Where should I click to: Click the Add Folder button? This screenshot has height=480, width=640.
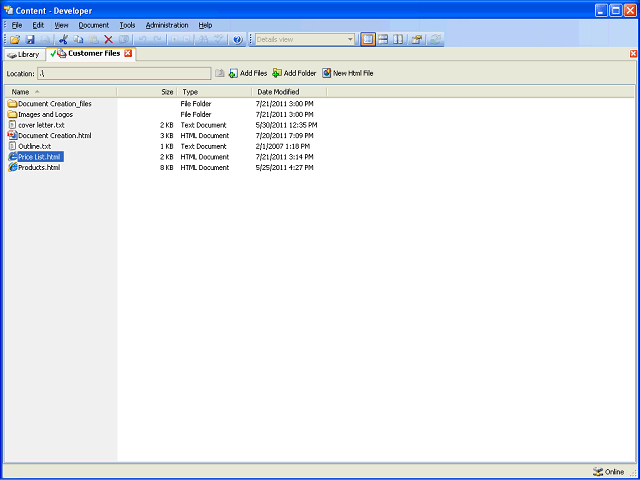(x=294, y=73)
